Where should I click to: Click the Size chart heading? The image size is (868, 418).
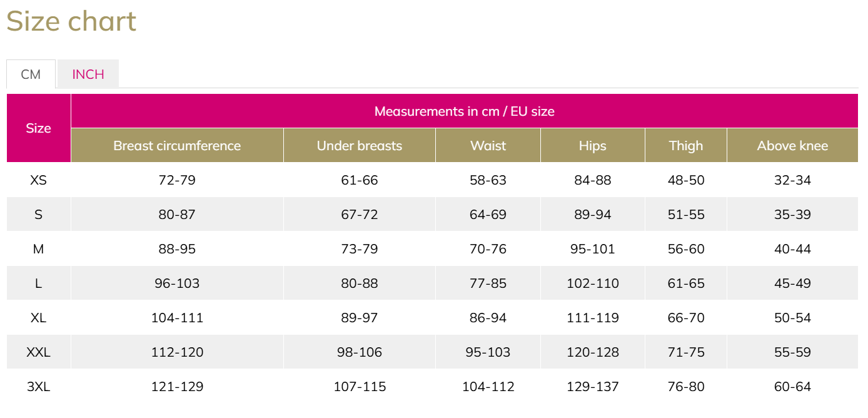(71, 21)
